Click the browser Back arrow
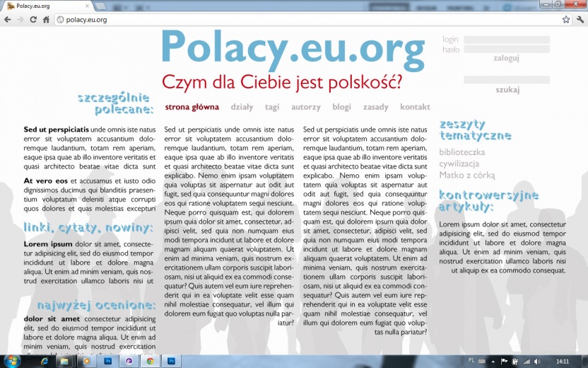The image size is (588, 368). point(6,20)
